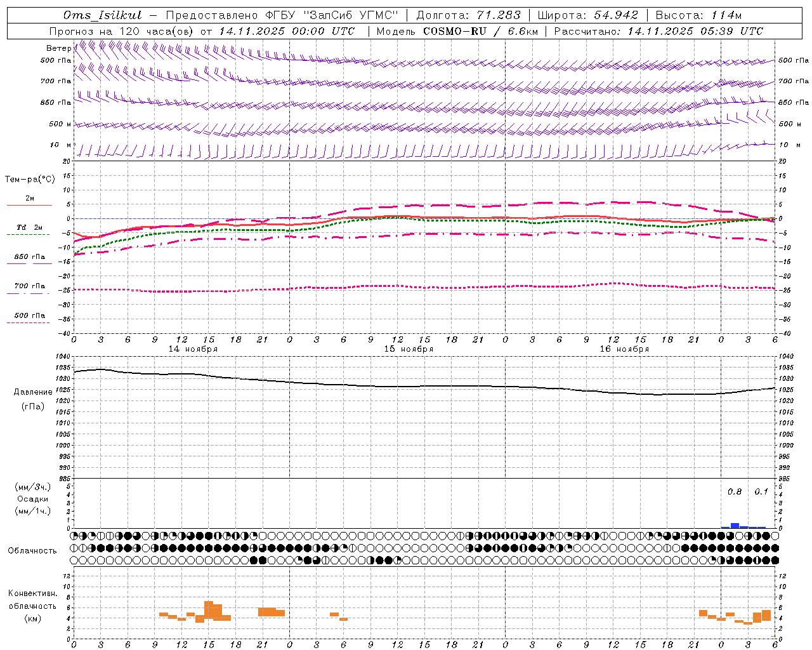Click the 850 гПа temperature legend entry
This screenshot has height=650, width=812.
point(29,257)
